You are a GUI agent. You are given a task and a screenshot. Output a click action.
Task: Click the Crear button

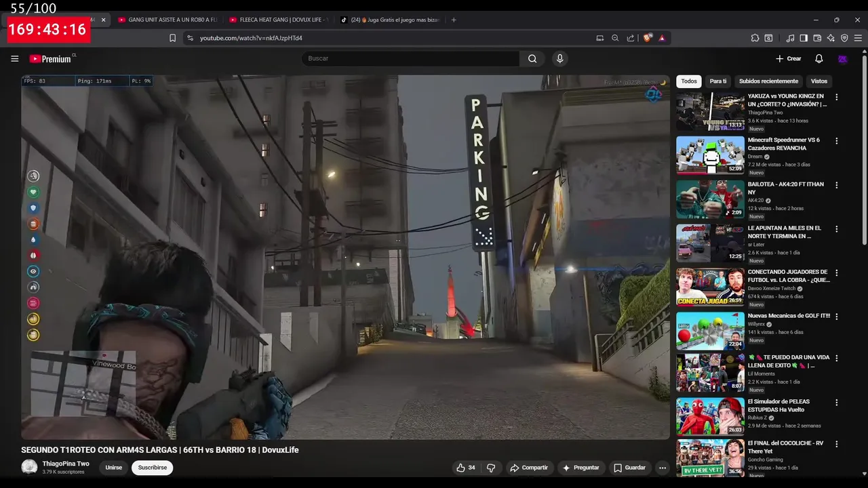(x=789, y=59)
